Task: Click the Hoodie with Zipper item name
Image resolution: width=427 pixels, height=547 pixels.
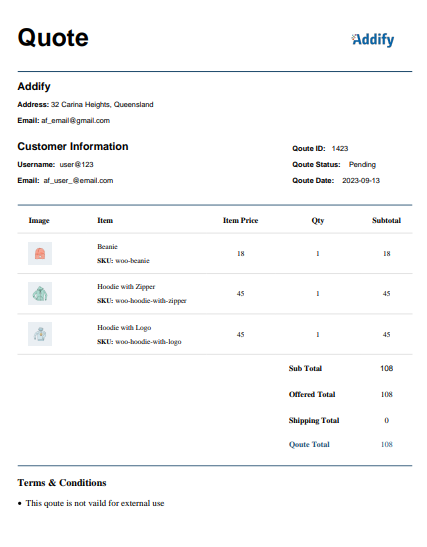Action: [x=126, y=286]
